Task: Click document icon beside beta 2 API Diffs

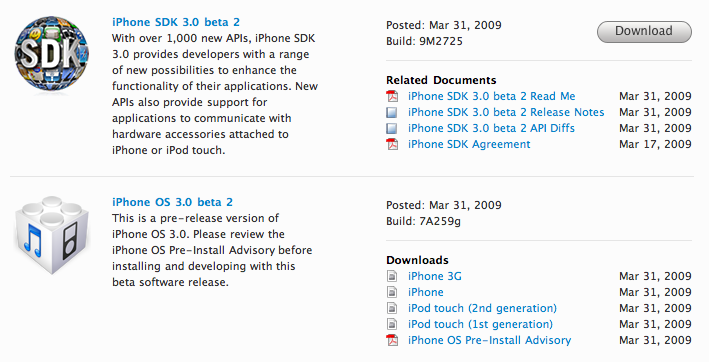Action: [x=392, y=128]
